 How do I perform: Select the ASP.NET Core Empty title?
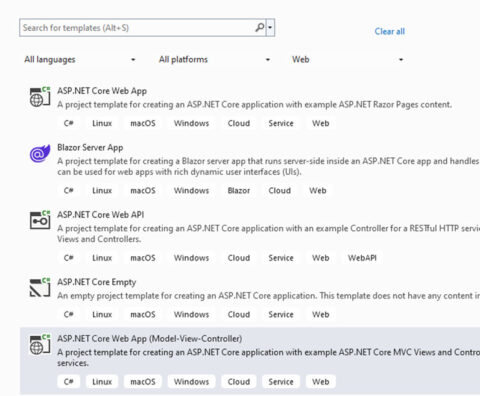pyautogui.click(x=96, y=282)
